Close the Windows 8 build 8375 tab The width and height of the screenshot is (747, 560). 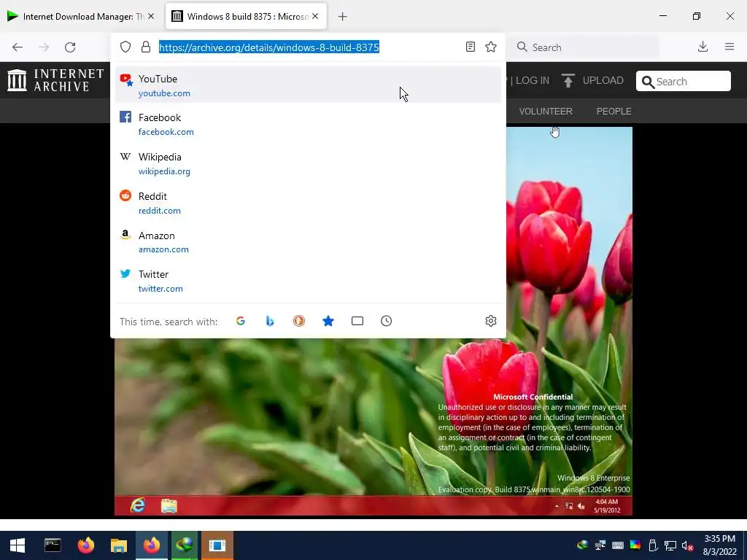[315, 16]
